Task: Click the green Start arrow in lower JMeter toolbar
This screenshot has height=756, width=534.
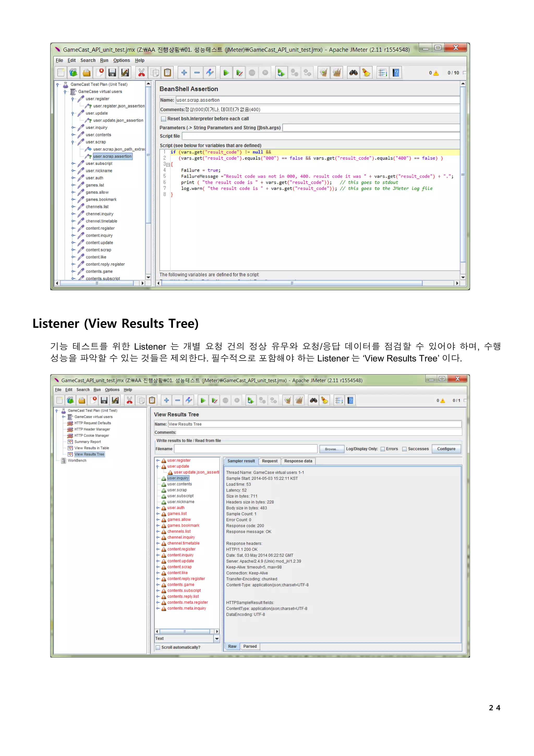Action: (203, 400)
